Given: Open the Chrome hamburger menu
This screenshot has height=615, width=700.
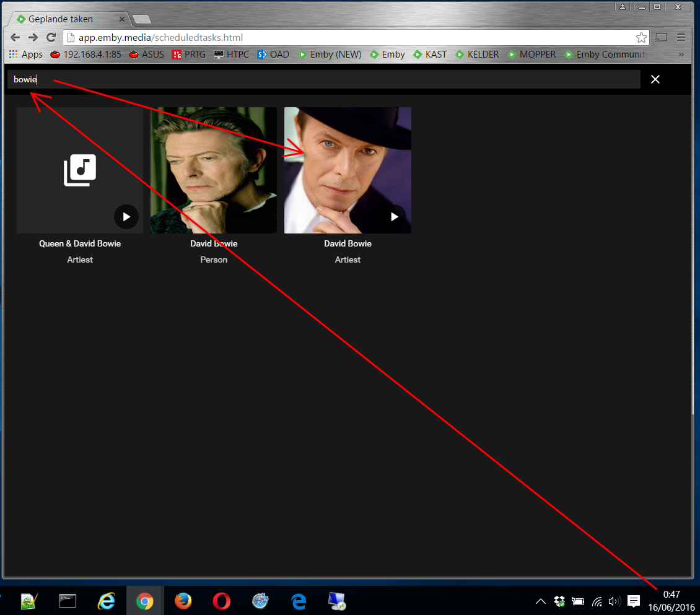Looking at the screenshot, I should 681,38.
